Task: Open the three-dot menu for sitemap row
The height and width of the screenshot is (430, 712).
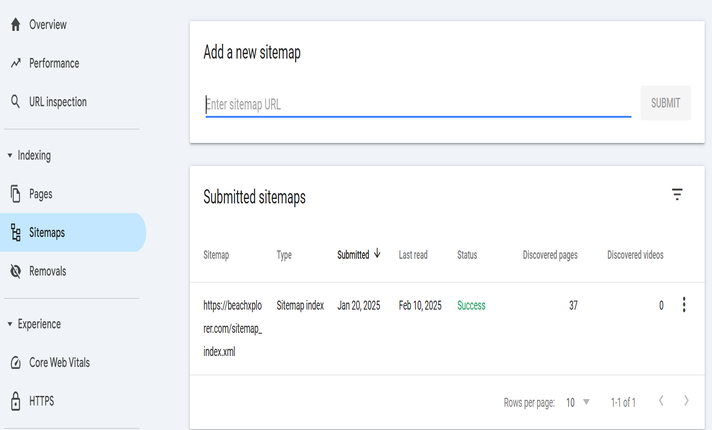Action: (684, 305)
